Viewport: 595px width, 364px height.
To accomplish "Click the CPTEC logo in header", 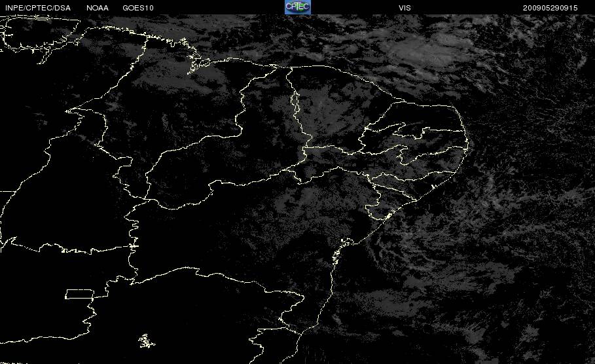I will point(297,7).
